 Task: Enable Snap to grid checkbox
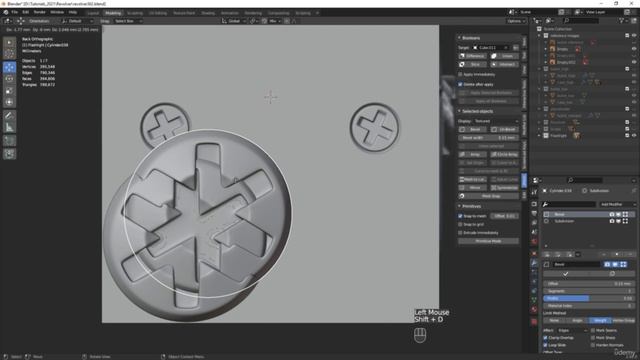coord(460,224)
